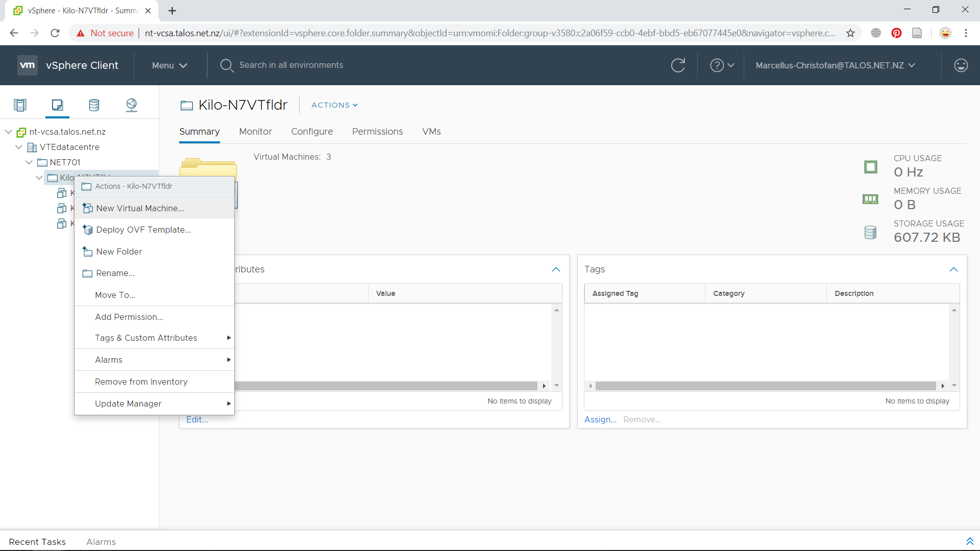980x551 pixels.
Task: Click the smiley feedback icon in header
Action: tap(961, 65)
